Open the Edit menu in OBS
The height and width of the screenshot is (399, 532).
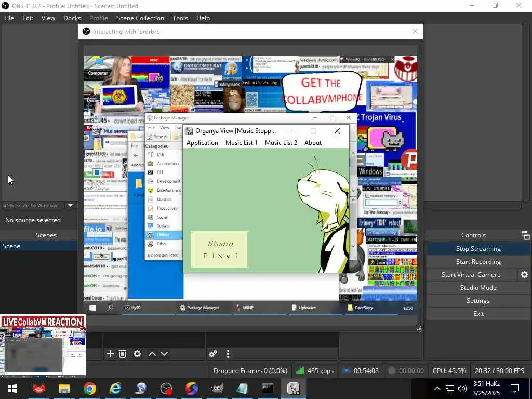[28, 18]
